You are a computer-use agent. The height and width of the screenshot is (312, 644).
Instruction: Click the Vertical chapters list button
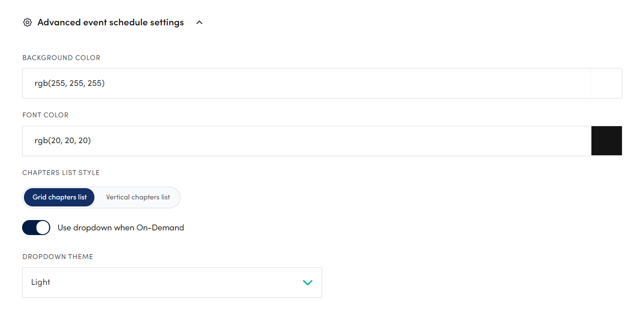138,197
